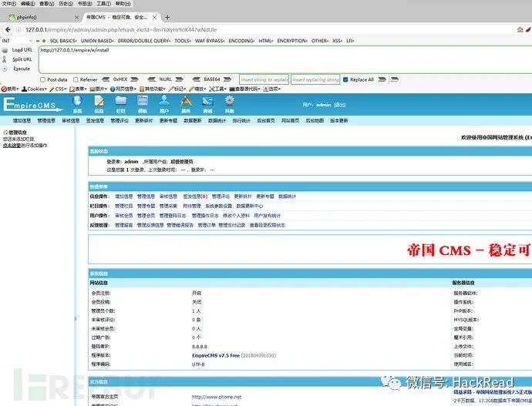Click 数据更新 in the sub-navigation bar

[193, 121]
